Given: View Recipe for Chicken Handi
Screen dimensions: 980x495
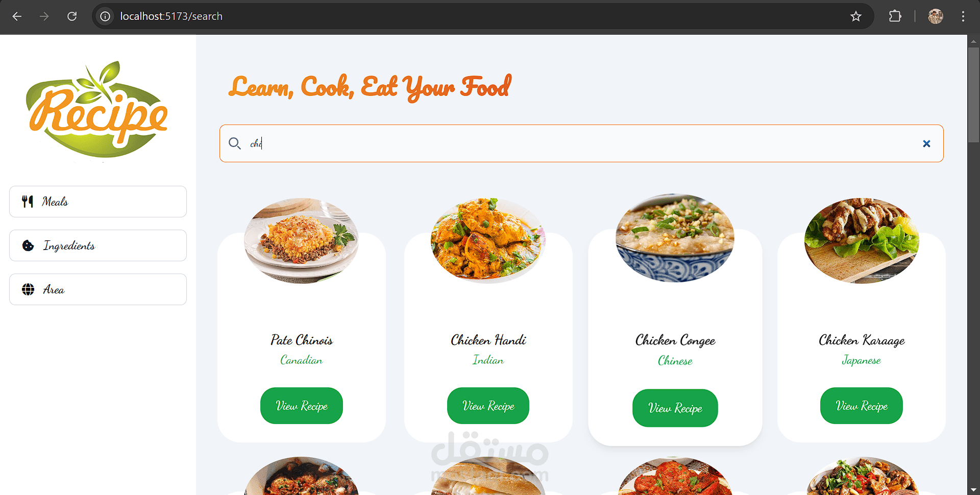Looking at the screenshot, I should point(488,406).
